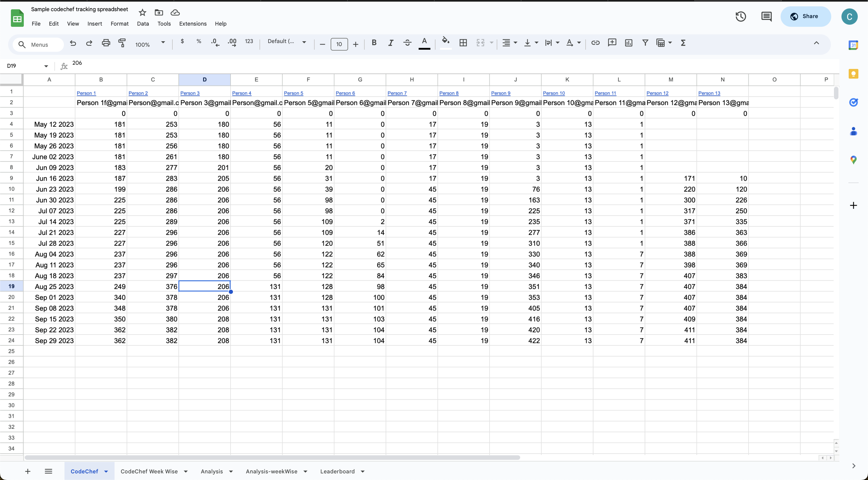Open vertical align dropdown

(531, 43)
